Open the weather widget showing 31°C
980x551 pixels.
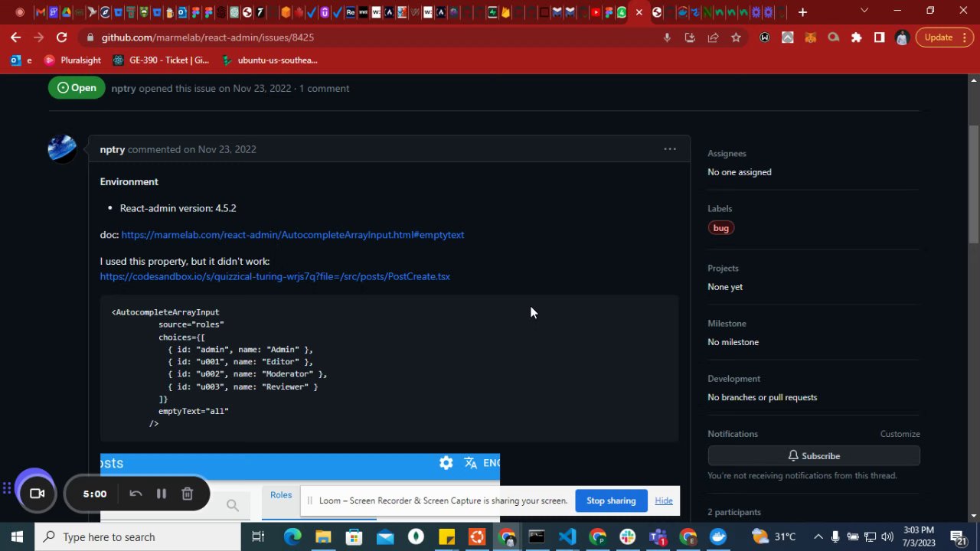coord(774,537)
